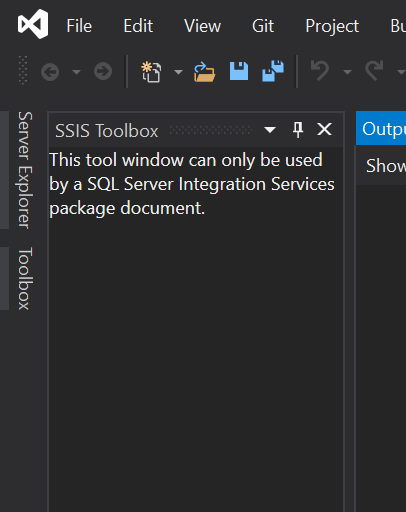Click the toolbar drag handle grip
The height and width of the screenshot is (512, 406).
[x=23, y=70]
